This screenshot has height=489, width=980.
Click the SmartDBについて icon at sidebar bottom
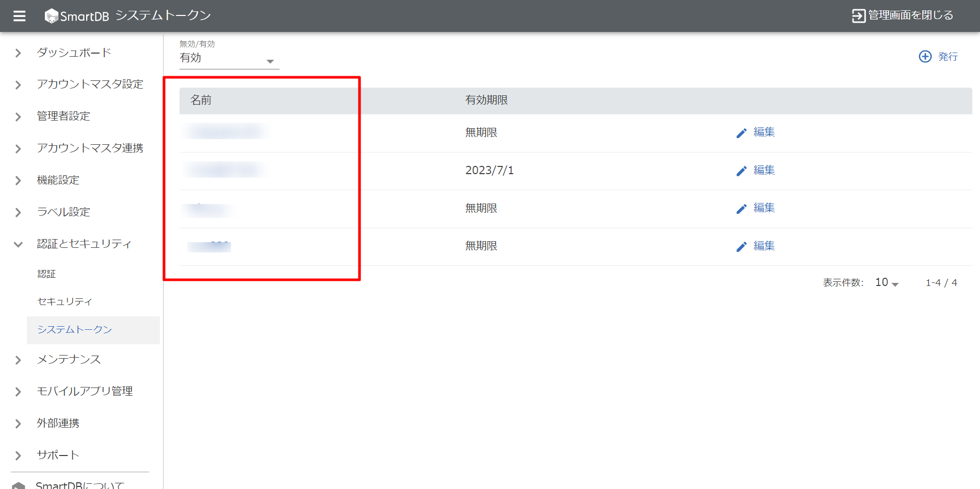(x=19, y=485)
